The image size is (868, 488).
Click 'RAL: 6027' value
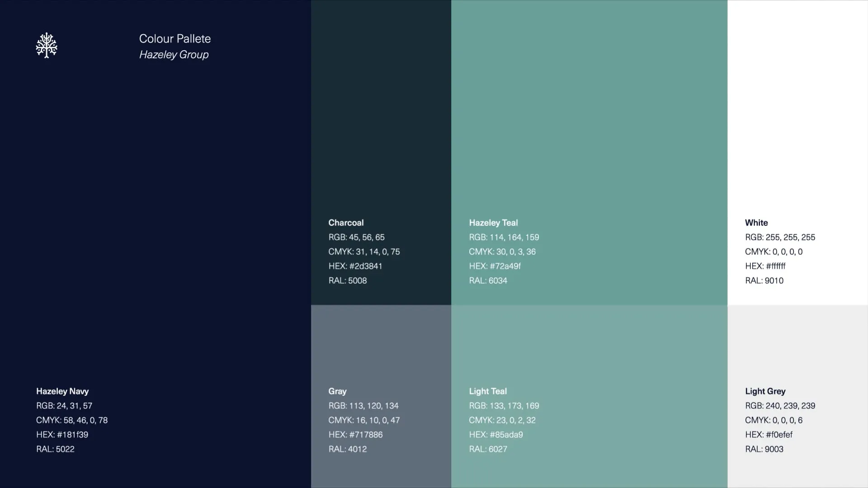pyautogui.click(x=488, y=449)
